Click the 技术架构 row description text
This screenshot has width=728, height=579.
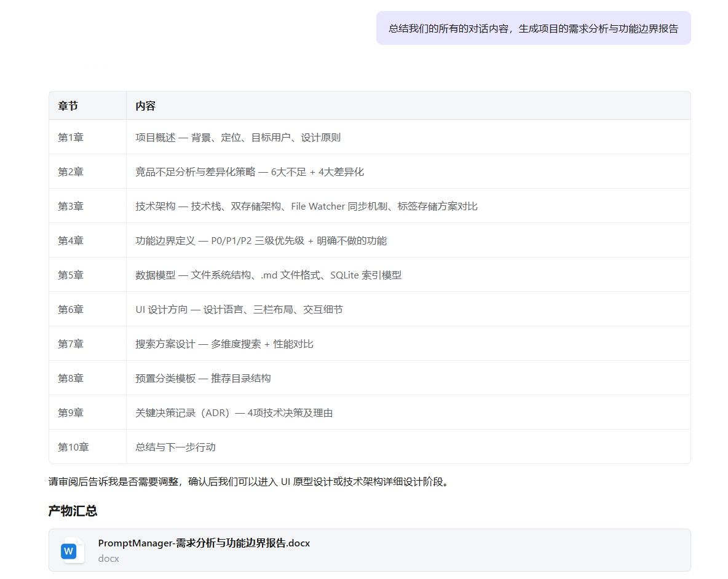(x=306, y=206)
